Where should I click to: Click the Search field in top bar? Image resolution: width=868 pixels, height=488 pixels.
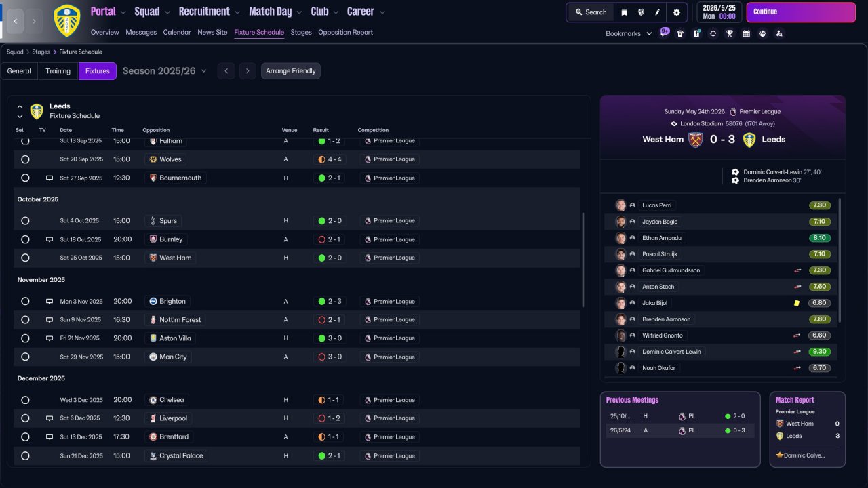coord(591,12)
